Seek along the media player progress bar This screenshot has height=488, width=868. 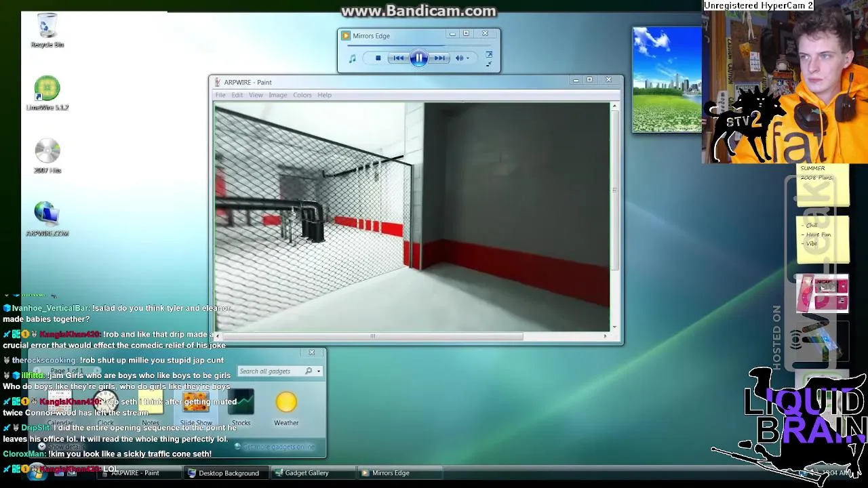point(420,46)
